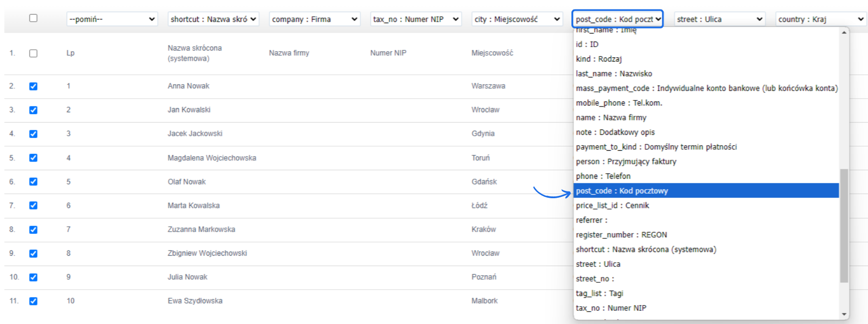The image size is (868, 324).
Task: Uncheck the checkbox for Julia Nowak row
Action: click(33, 277)
